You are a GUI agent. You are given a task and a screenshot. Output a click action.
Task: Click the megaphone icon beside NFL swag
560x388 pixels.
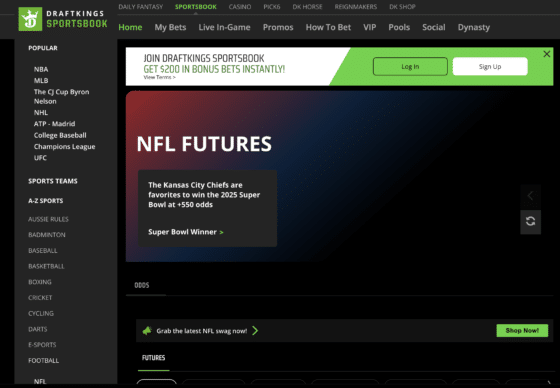coord(147,331)
